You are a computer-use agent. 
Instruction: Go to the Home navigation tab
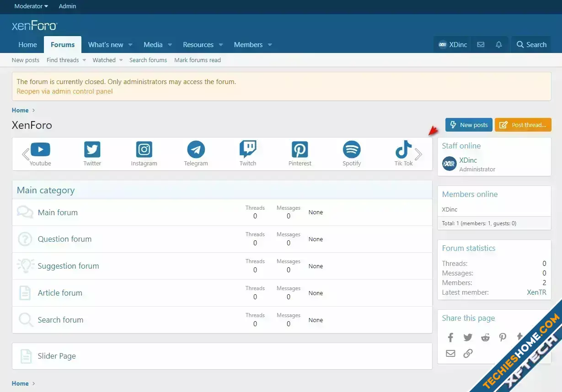[x=27, y=45]
